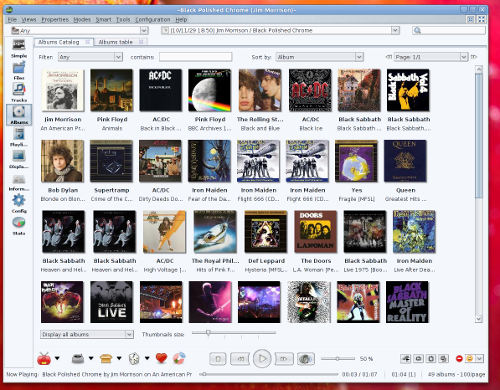500x390 pixels.
Task: Click the volume slider at 50%
Action: tap(338, 359)
